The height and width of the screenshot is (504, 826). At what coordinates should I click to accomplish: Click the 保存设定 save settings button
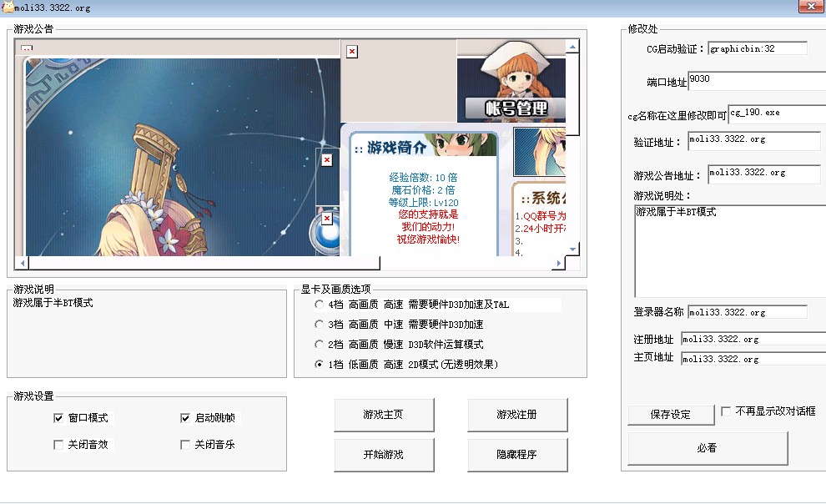[x=671, y=415]
